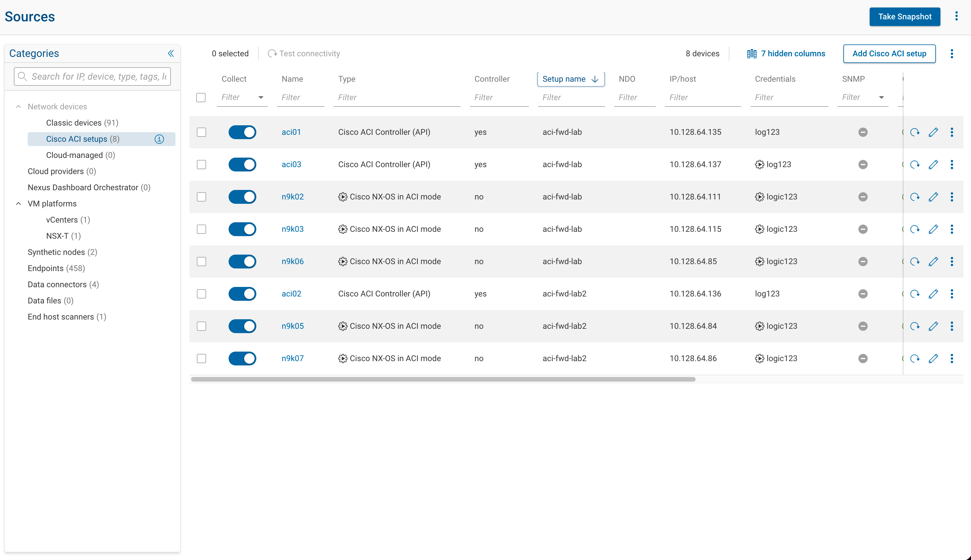Open more options menu for n9k02 row
This screenshot has width=971, height=560.
[952, 197]
